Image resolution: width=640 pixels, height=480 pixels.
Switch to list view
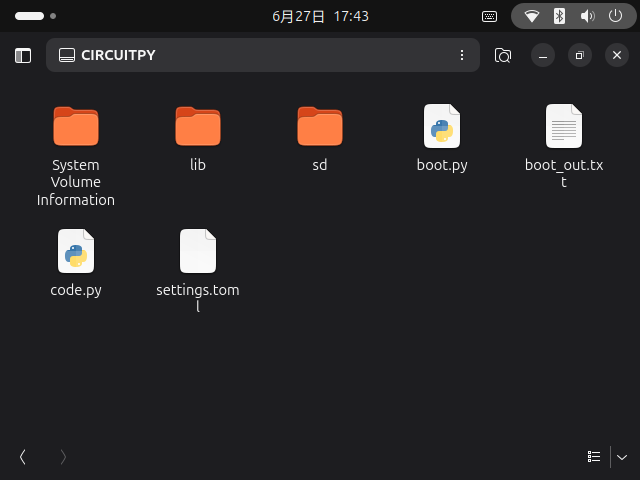tap(594, 457)
